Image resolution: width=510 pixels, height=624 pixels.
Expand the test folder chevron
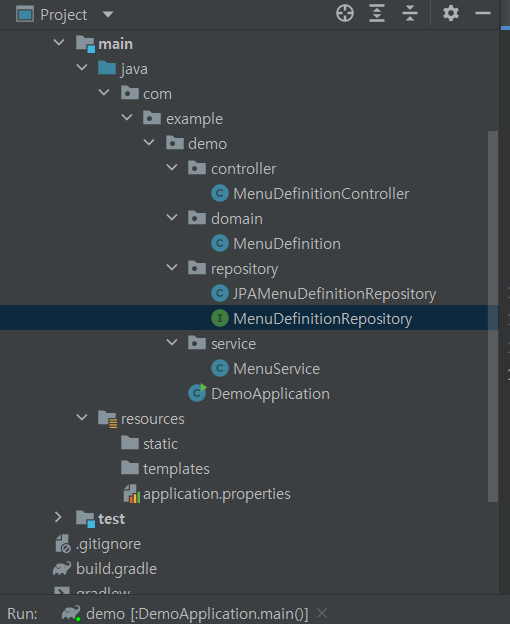tap(58, 517)
